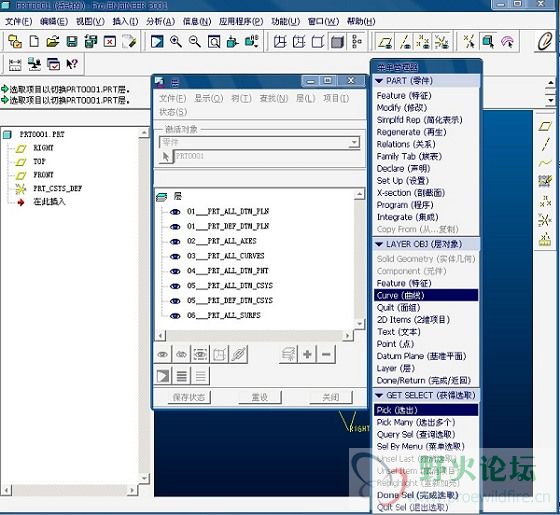Save the part using the floppy icon
This screenshot has width=560, height=515.
(x=72, y=42)
